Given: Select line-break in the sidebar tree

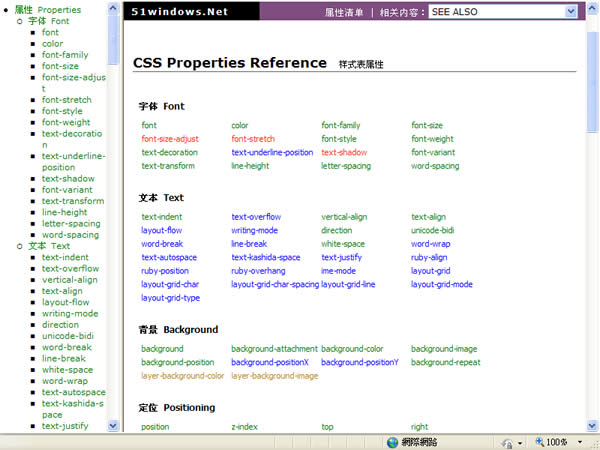Looking at the screenshot, I should (64, 359).
